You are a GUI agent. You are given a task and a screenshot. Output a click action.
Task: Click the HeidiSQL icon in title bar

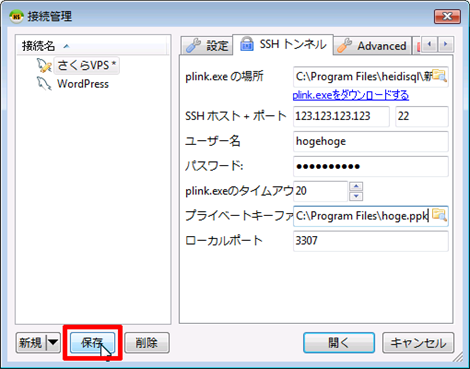(x=16, y=16)
